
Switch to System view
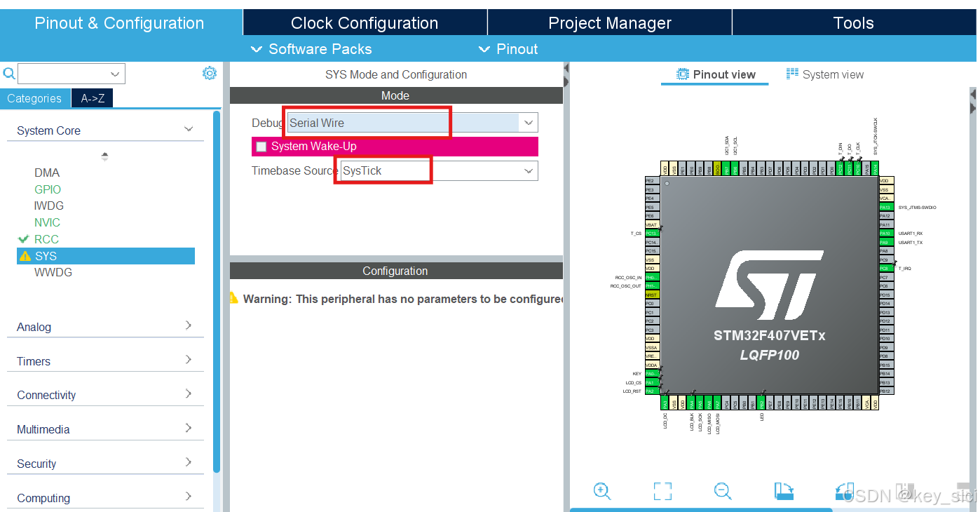click(825, 74)
